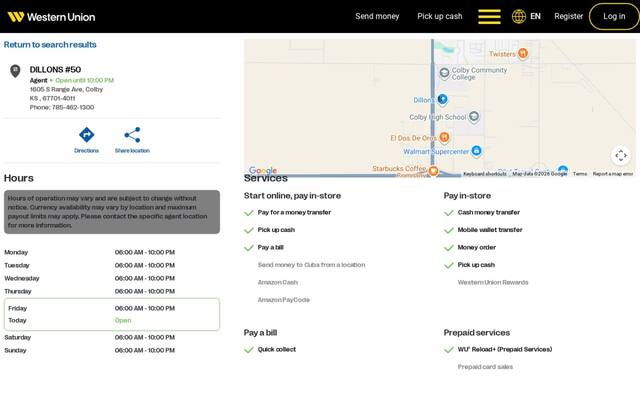Viewport: 640px width, 400px height.
Task: Click the Directions arrow icon
Action: 87,135
